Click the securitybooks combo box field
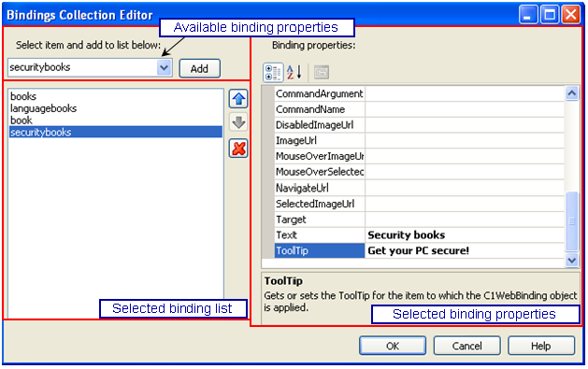The image size is (588, 369). [90, 68]
